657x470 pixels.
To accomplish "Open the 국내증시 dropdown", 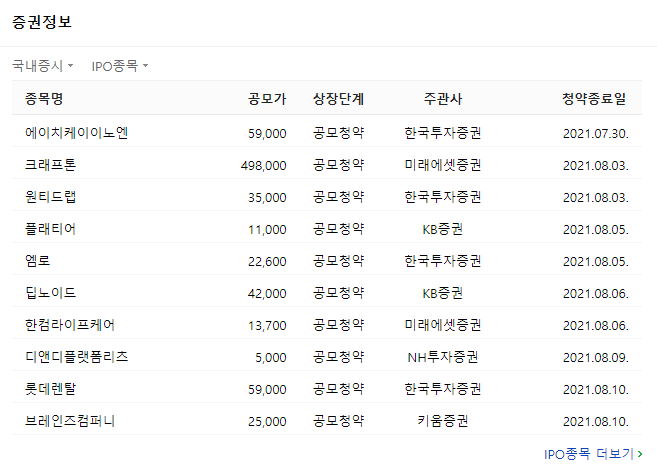I will [42, 66].
